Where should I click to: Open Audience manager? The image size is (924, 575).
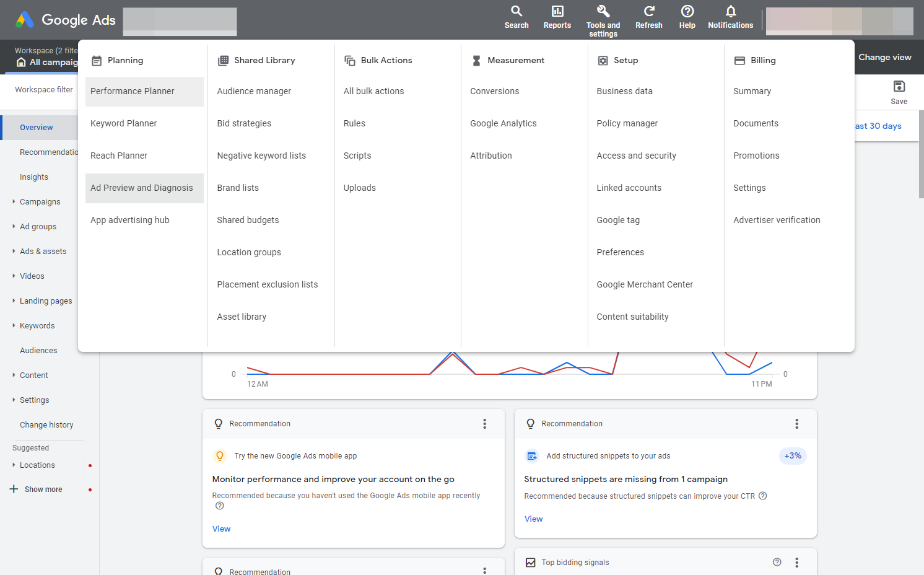(x=254, y=91)
